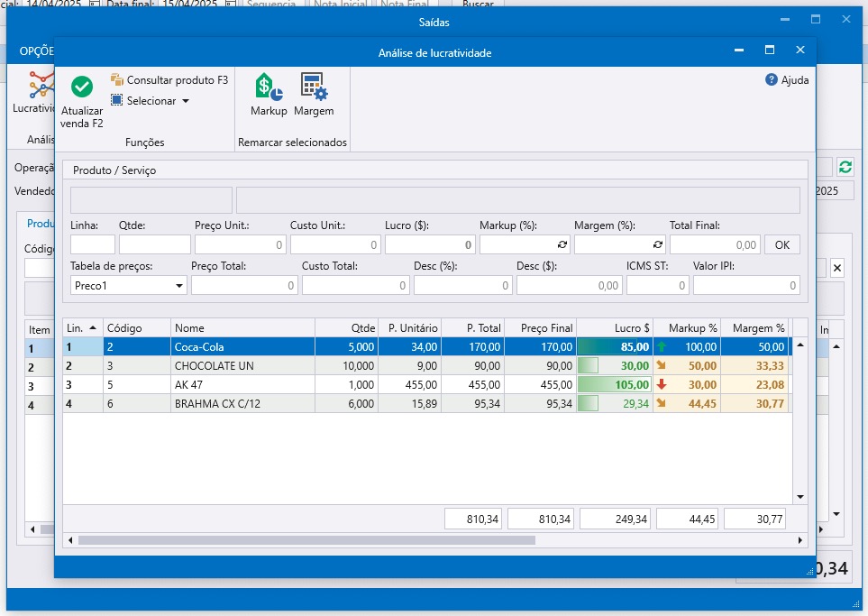Click the Coca-Cola profit bar 85,00
This screenshot has height=616, width=868.
coord(615,346)
